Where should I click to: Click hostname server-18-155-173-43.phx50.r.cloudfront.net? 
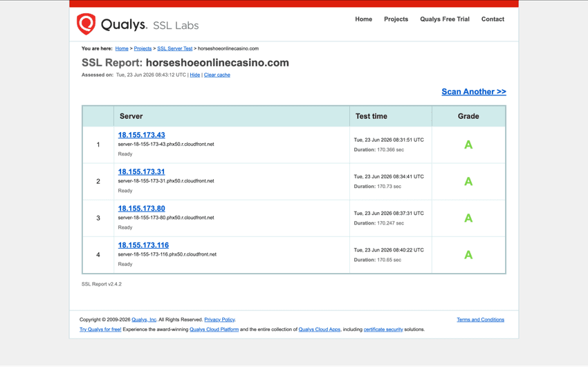pos(166,144)
